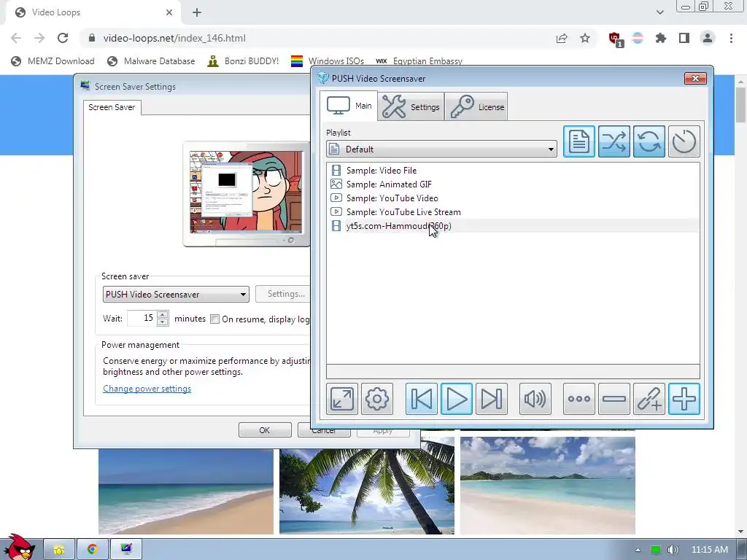Viewport: 747px width, 560px height.
Task: Open a new Chrome tab
Action: [197, 12]
